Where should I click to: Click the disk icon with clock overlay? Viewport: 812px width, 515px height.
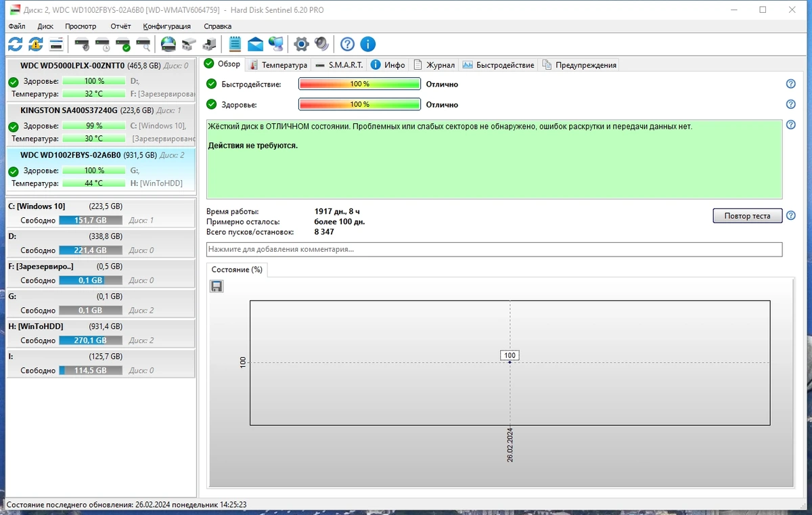coord(102,45)
